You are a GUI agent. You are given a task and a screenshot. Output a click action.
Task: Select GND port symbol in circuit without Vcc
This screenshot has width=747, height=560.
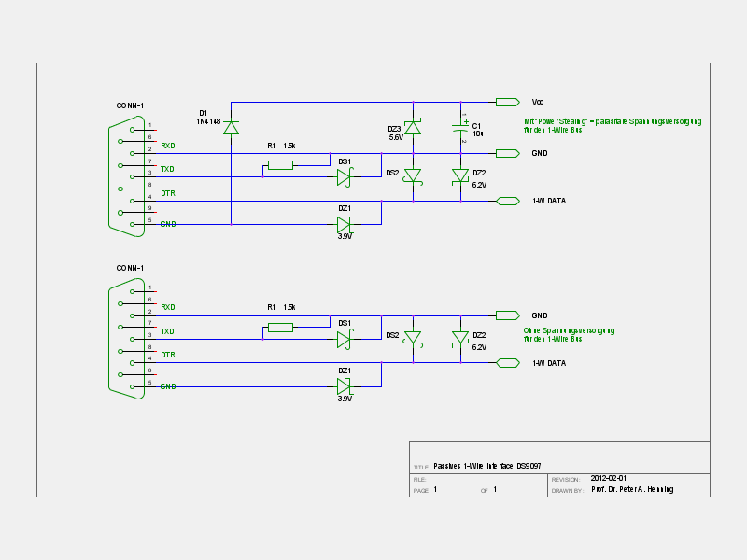(x=507, y=315)
